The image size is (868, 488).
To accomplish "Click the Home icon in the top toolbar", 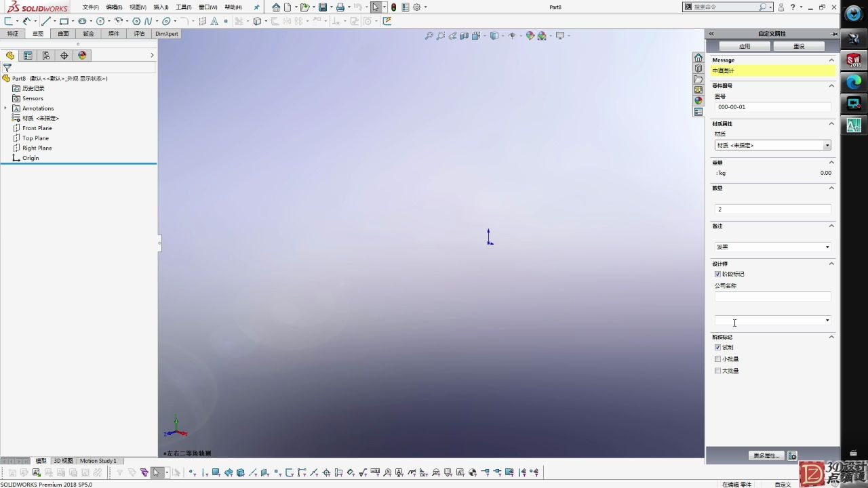I will coord(276,7).
